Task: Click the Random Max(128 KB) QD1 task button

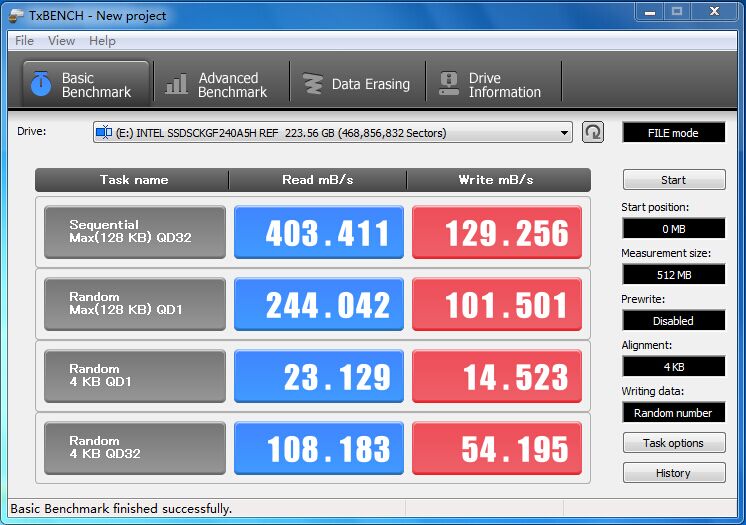Action: point(135,304)
